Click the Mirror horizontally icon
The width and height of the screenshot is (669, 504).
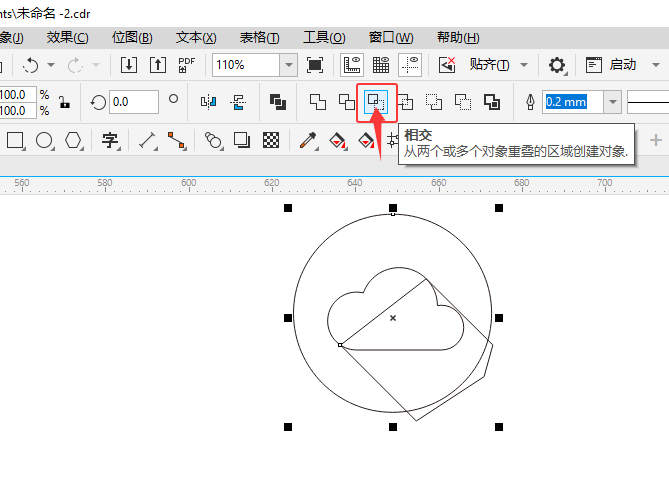(x=209, y=102)
